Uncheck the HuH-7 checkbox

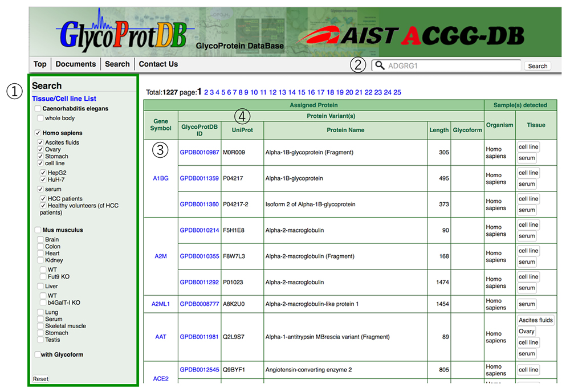pyautogui.click(x=43, y=179)
